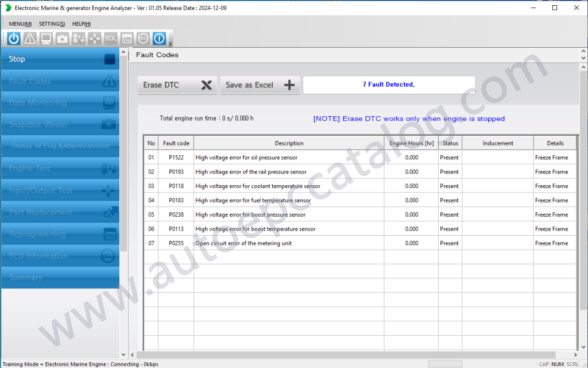Open Input/Output Test in the sidebar
The height and width of the screenshot is (368, 588).
(x=60, y=190)
